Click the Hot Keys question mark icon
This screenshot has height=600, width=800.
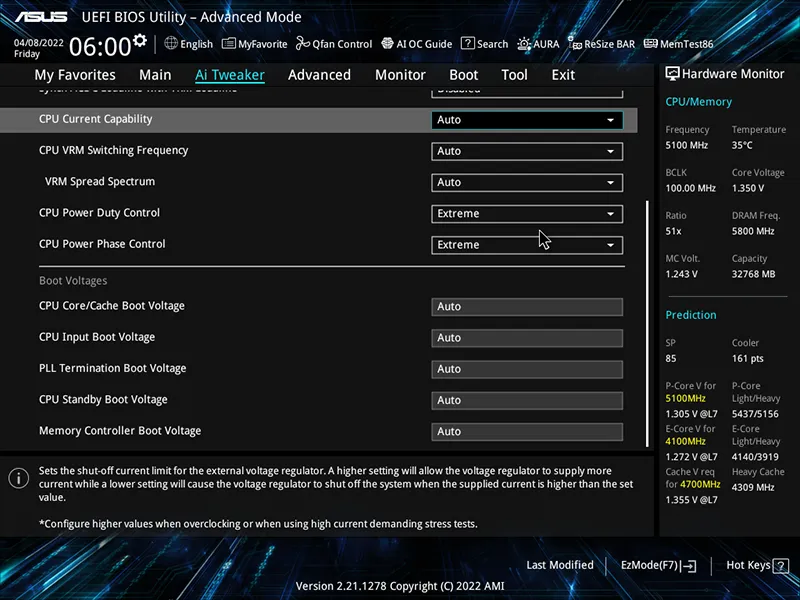[780, 565]
